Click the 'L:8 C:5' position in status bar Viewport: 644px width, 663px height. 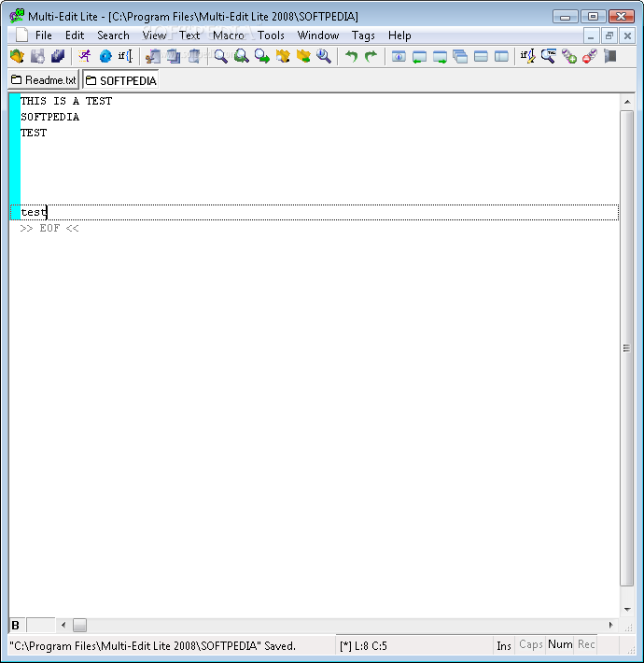371,645
